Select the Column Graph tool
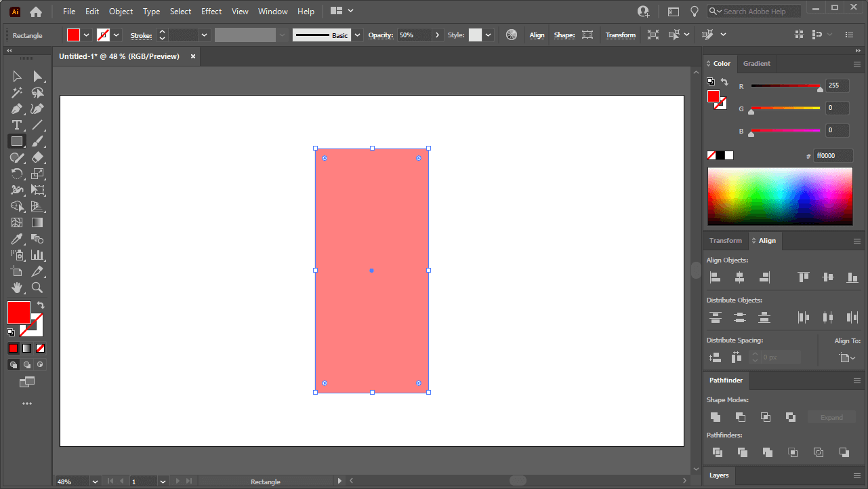This screenshot has height=489, width=868. [38, 255]
